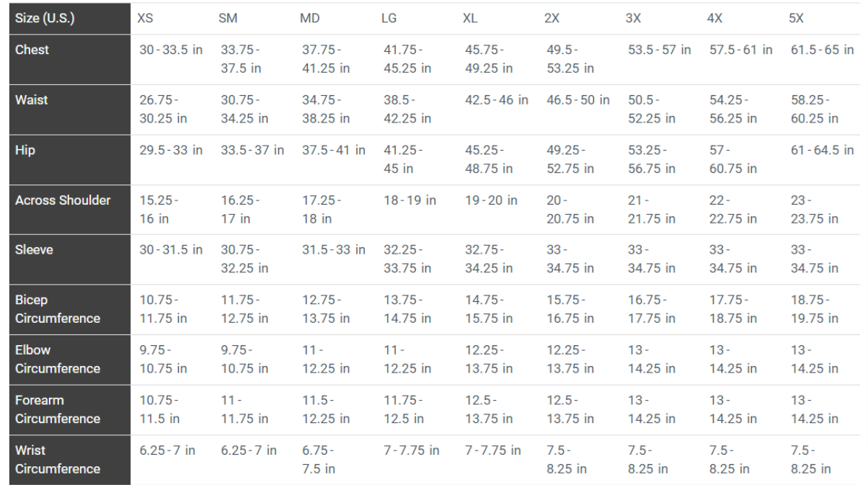Click the XS chest measurement 30 - 33.5 in
The height and width of the screenshot is (485, 868).
click(x=171, y=50)
